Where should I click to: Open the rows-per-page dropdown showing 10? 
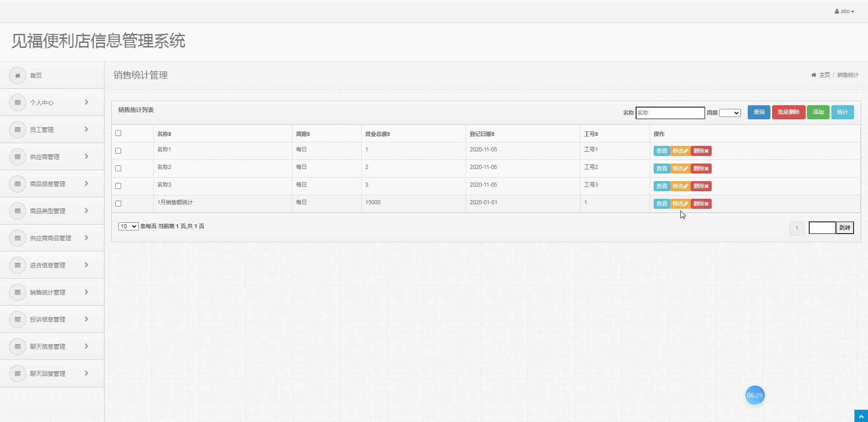[128, 226]
